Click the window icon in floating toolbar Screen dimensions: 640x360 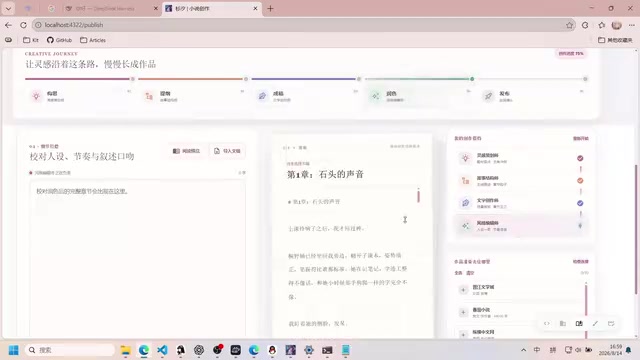pos(611,323)
